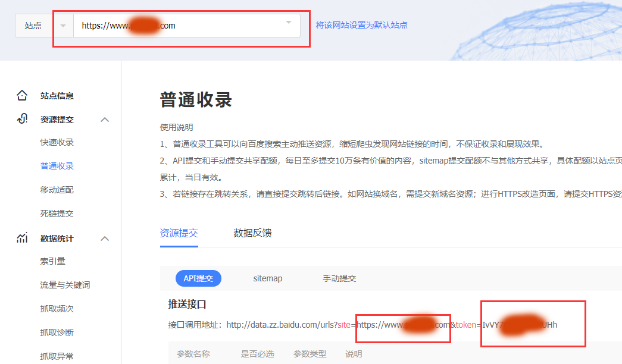Open 流量与关键词 in sidebar
Image resolution: width=622 pixels, height=364 pixels.
pos(65,285)
